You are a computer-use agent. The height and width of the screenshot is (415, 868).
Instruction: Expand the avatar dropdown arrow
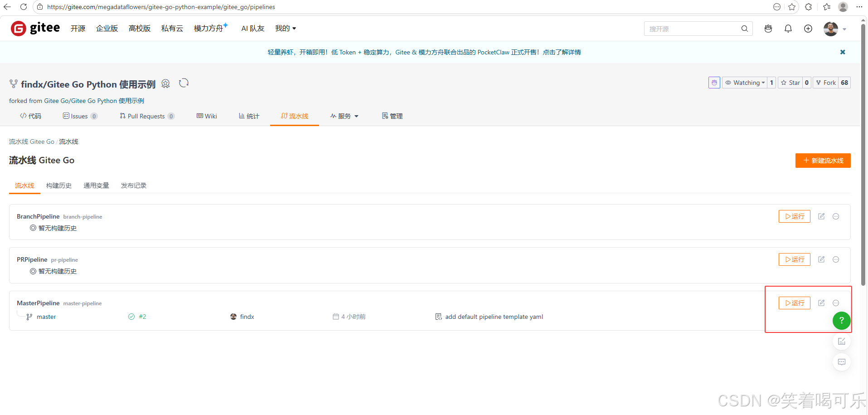coord(844,29)
